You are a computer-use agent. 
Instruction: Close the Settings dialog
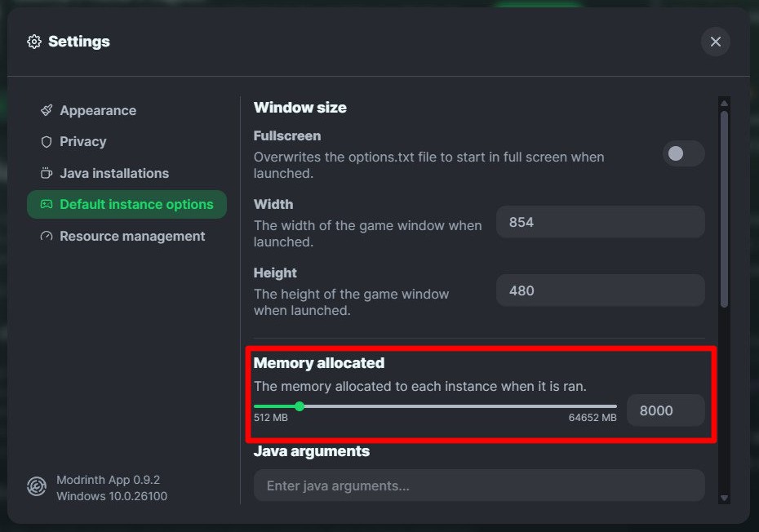point(715,42)
